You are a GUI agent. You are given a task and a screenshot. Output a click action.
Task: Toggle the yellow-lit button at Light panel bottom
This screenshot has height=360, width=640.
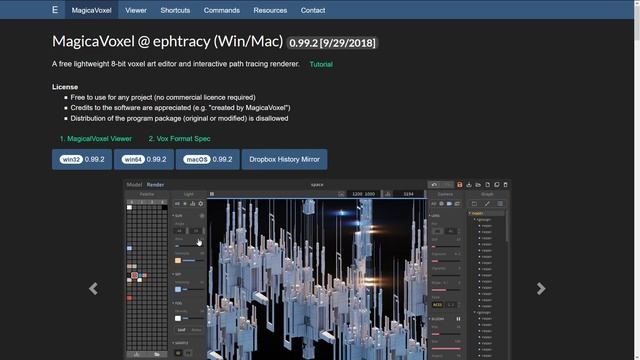pyautogui.click(x=178, y=353)
